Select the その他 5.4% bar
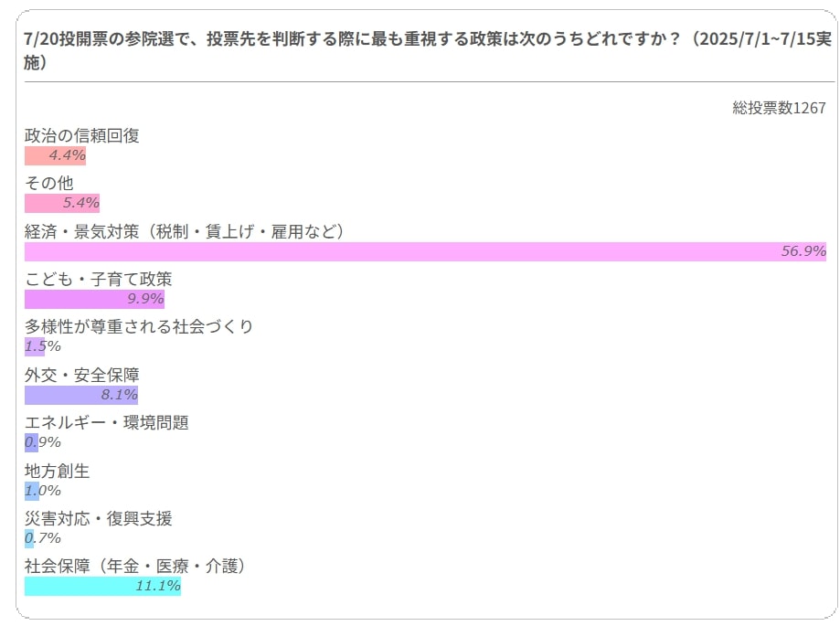840x626 pixels. tap(62, 204)
